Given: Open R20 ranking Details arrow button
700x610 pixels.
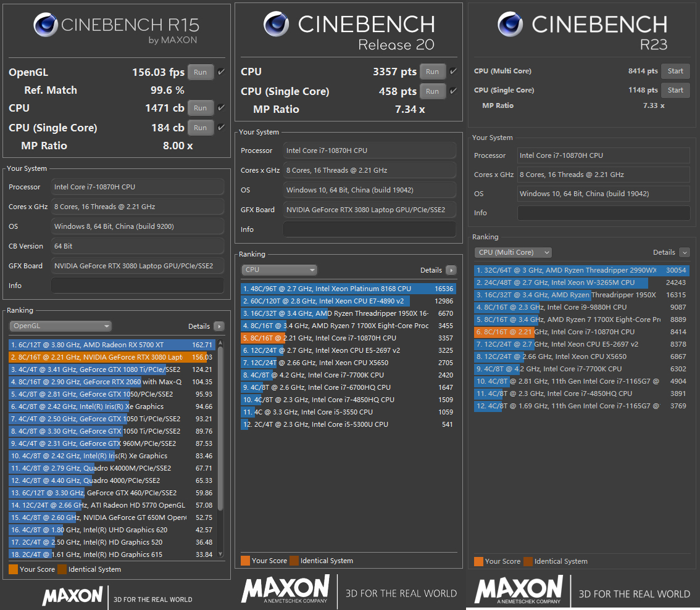Looking at the screenshot, I should click(x=451, y=270).
